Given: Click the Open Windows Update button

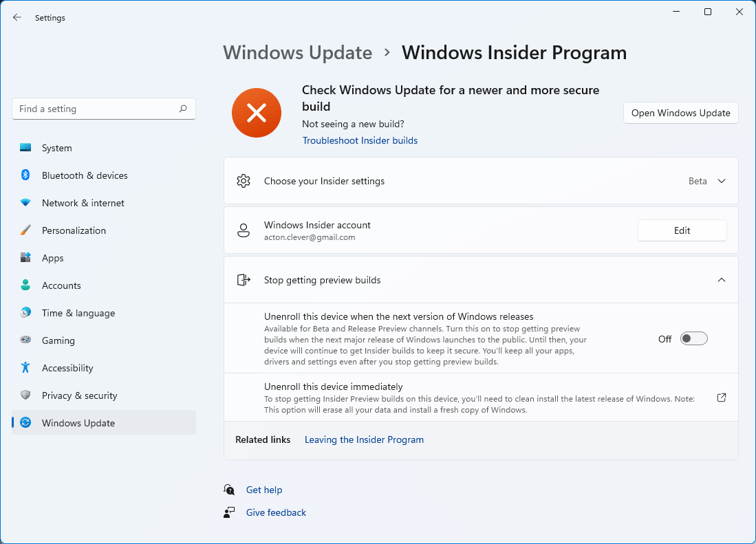Looking at the screenshot, I should point(680,113).
